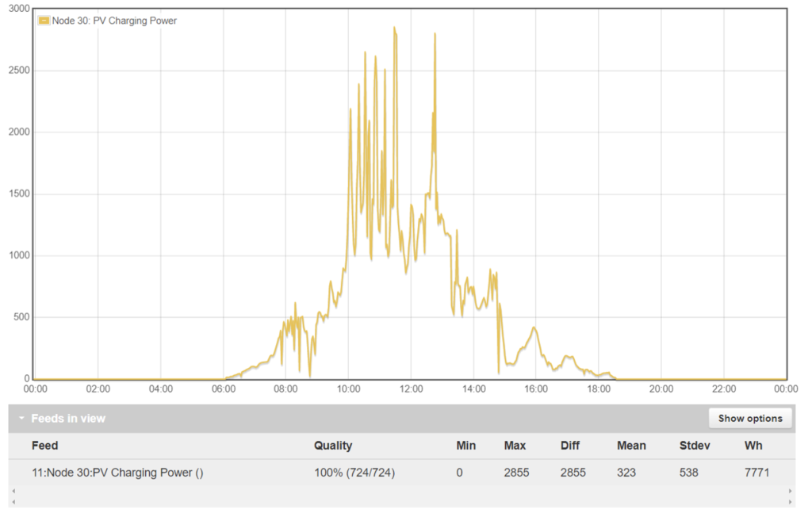
Task: Click the Max column header
Action: coord(515,446)
